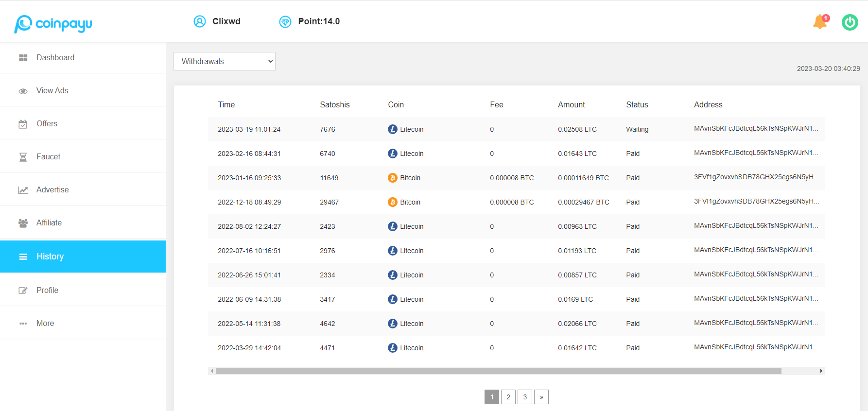
Task: Open the Withdrawals history type dropdown
Action: (225, 61)
